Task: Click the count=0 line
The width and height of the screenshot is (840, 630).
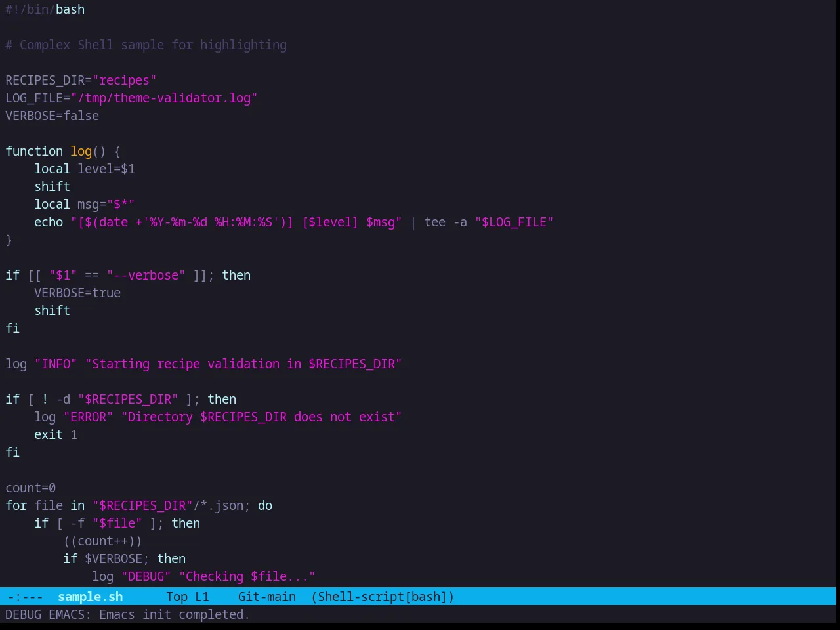Action: (x=31, y=488)
